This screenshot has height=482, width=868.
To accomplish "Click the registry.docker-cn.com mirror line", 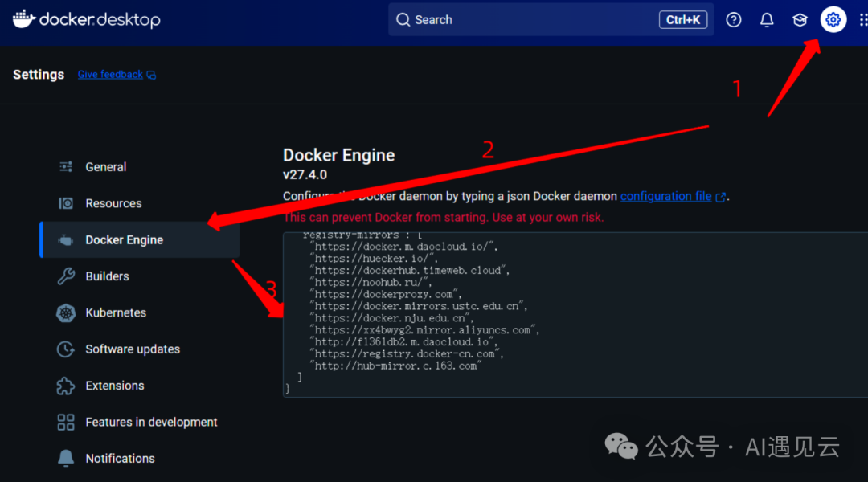I will coord(407,354).
